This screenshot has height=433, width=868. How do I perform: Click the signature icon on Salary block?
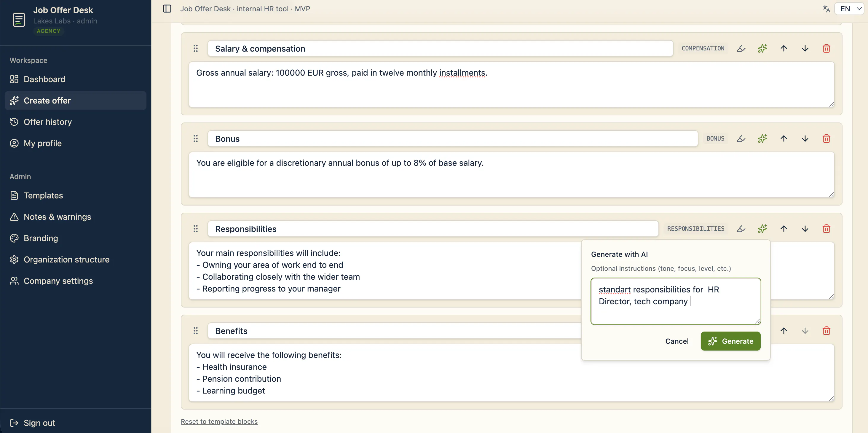741,49
